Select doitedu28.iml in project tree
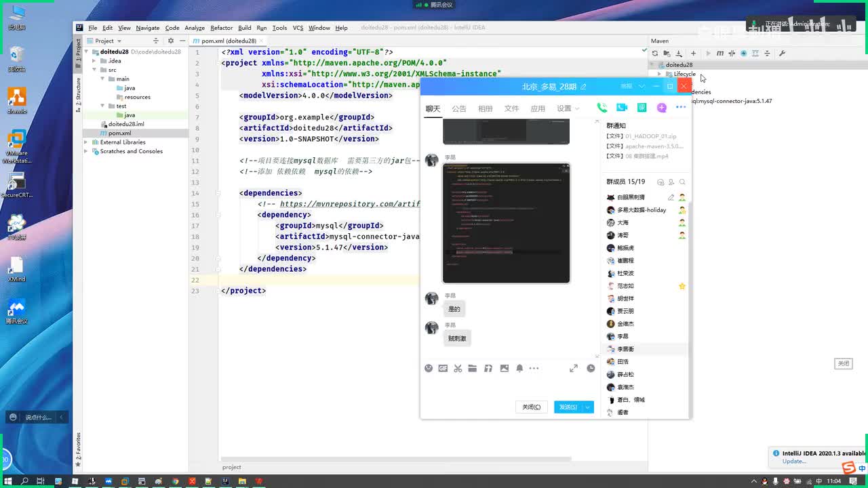The width and height of the screenshot is (868, 488). pos(126,124)
